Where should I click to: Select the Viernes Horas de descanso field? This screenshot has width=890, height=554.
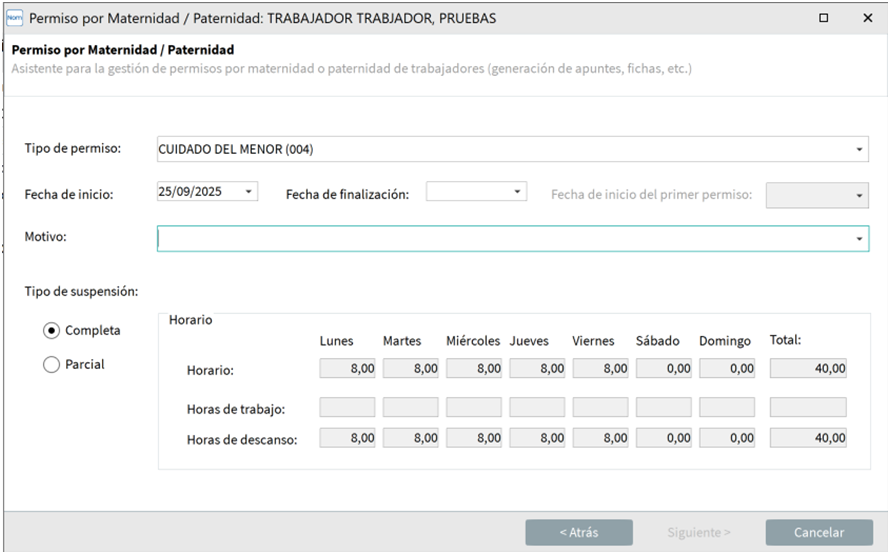pos(600,438)
